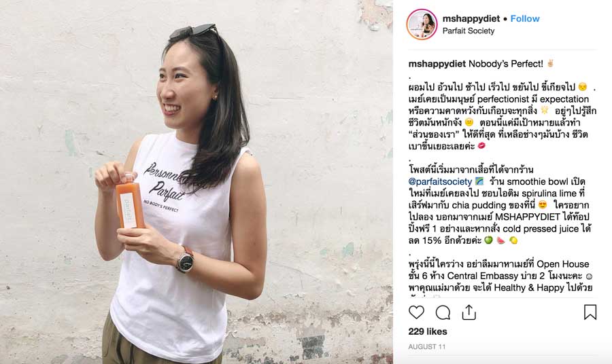Like the post with the heart icon
This screenshot has width=612, height=364.
click(416, 312)
